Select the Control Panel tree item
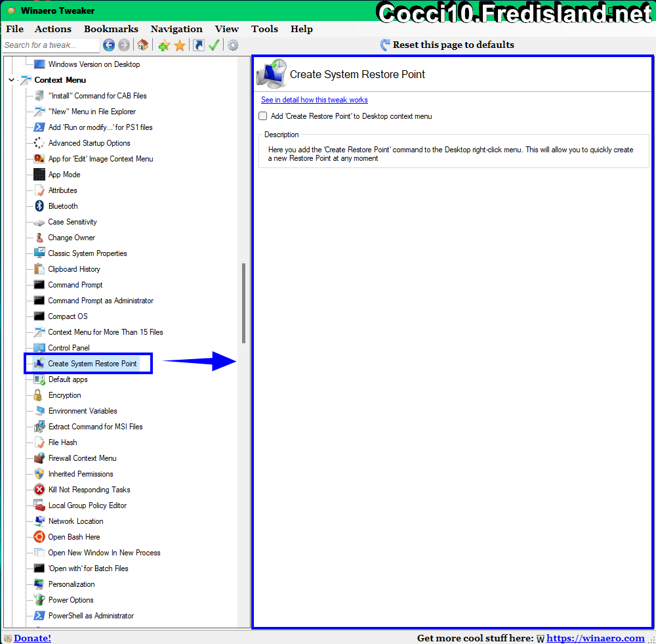 pyautogui.click(x=69, y=347)
